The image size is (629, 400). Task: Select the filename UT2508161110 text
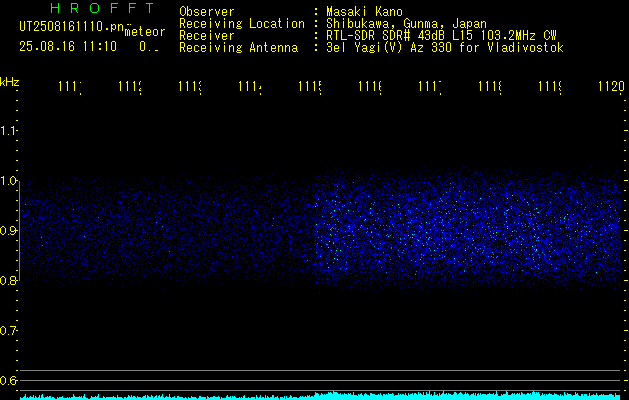point(72,27)
